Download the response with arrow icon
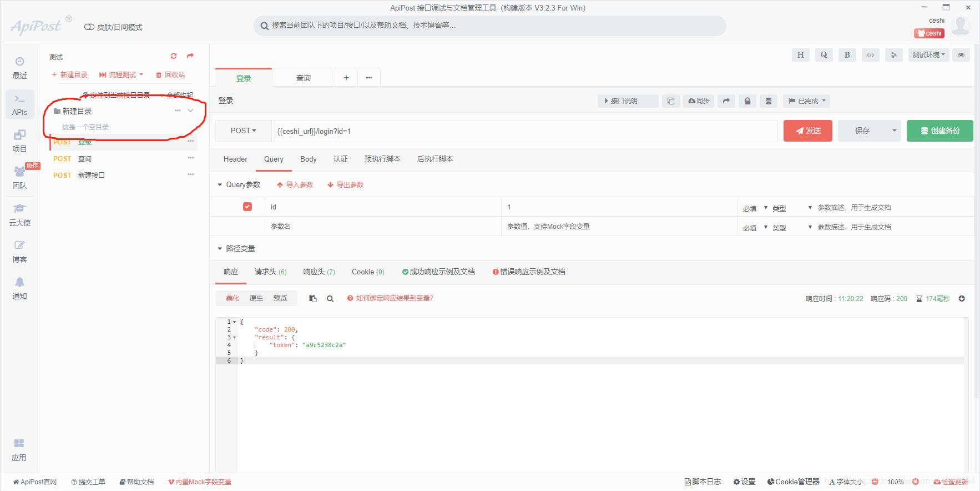The height and width of the screenshot is (491, 980). pyautogui.click(x=962, y=298)
